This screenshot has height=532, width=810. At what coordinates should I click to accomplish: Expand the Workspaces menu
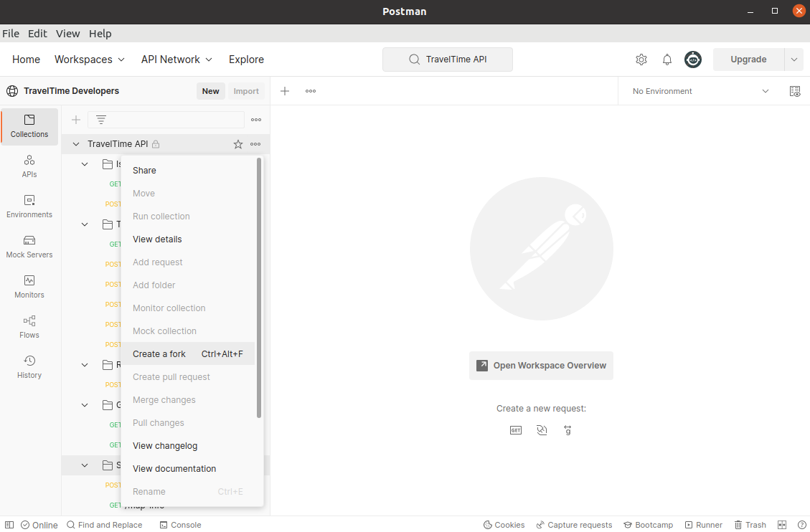tap(89, 60)
